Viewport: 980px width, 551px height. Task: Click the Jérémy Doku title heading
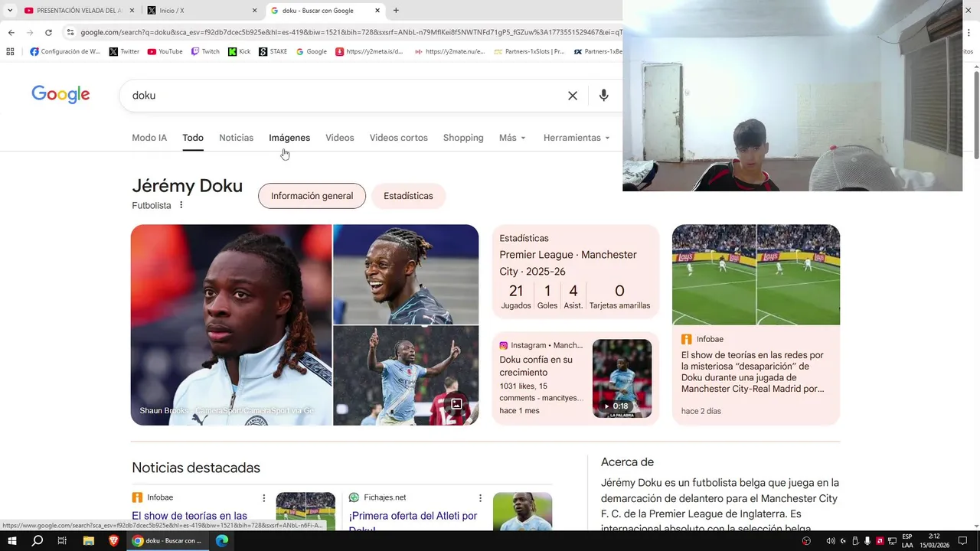point(187,186)
